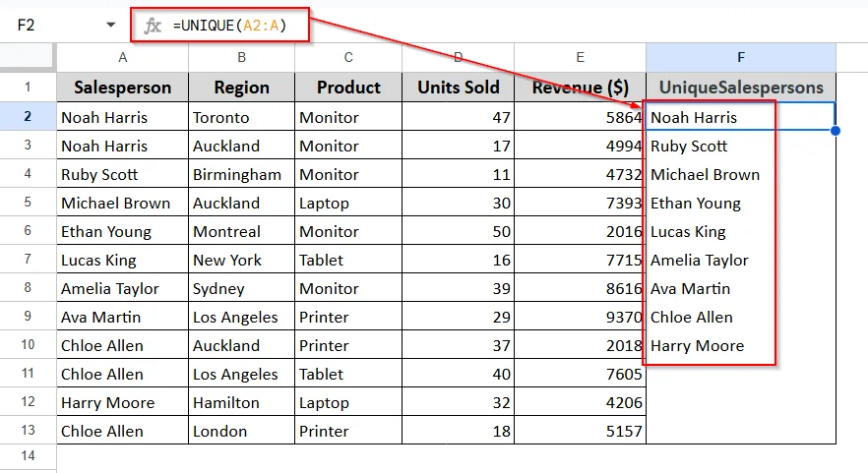
Task: Click revenue cell 7393
Action: tap(581, 203)
